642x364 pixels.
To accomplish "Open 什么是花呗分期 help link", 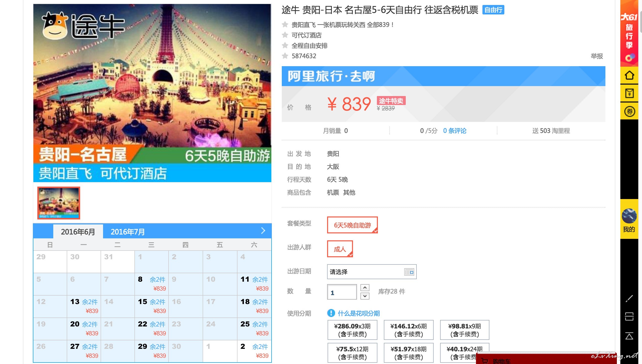I will (359, 313).
